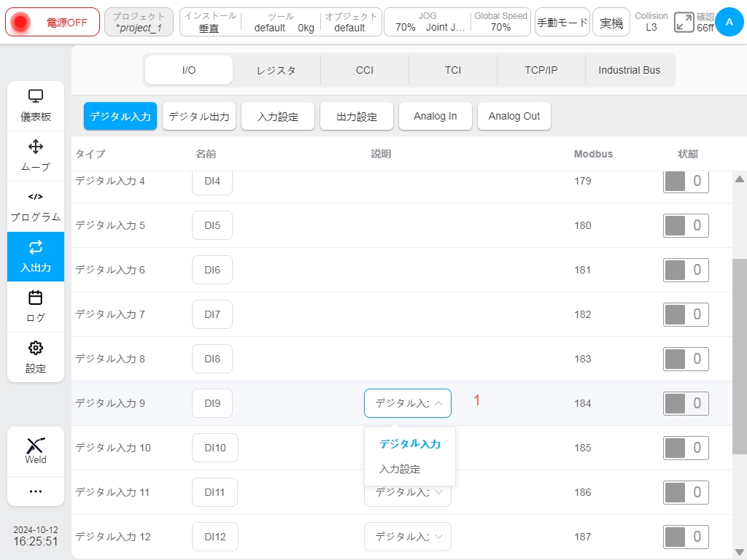
Task: Open the Program (プログラム) code icon
Action: 36,197
